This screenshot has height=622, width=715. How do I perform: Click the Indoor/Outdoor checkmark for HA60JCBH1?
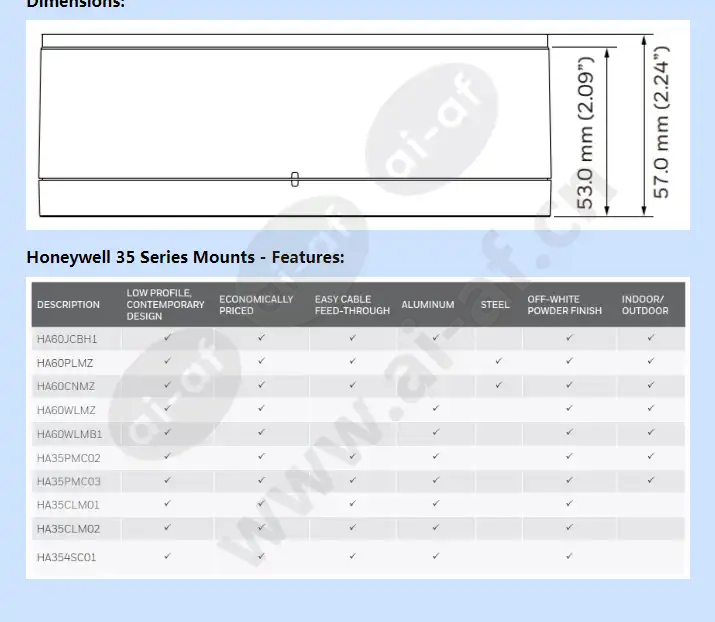pyautogui.click(x=651, y=337)
